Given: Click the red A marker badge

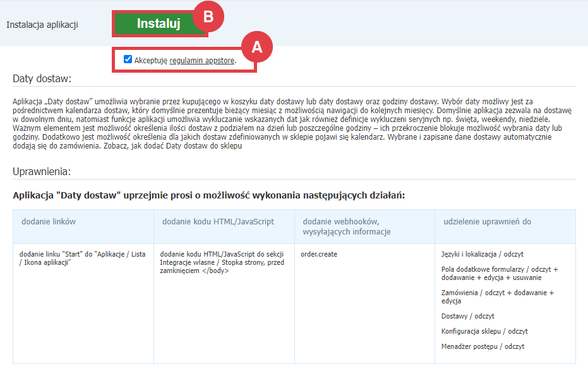Looking at the screenshot, I should click(x=256, y=46).
